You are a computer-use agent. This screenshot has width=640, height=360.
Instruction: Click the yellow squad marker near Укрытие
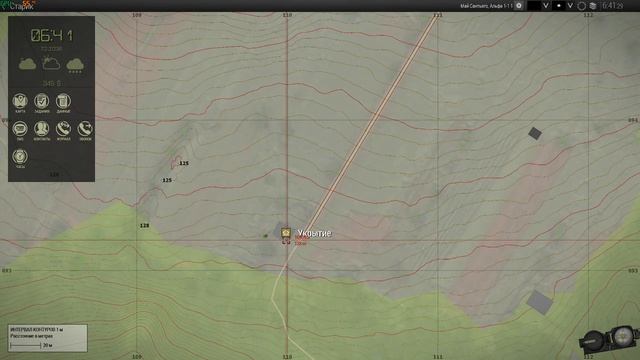(286, 233)
